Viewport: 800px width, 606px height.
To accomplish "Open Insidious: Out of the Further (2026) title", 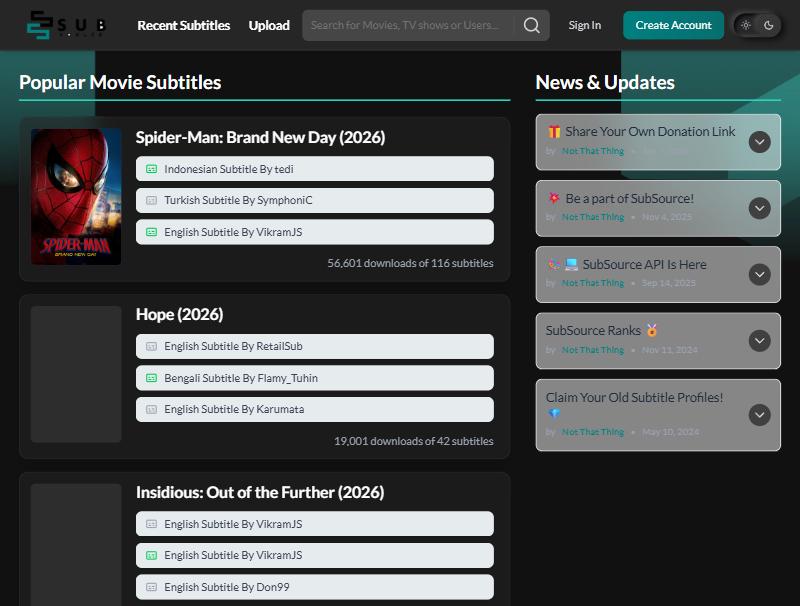I will coord(260,492).
